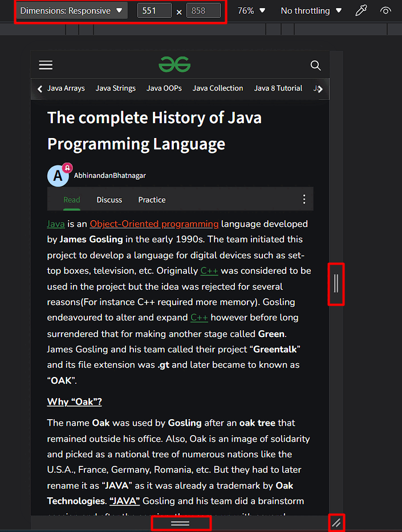Click the bold Oak Technologies text
Viewport: 402px width, 532px height.
170,493
